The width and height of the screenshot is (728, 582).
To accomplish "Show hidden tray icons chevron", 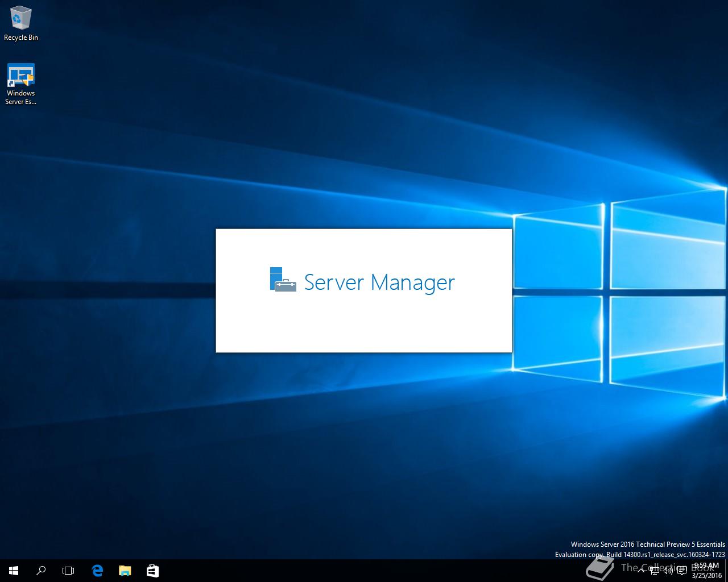I will (641, 571).
